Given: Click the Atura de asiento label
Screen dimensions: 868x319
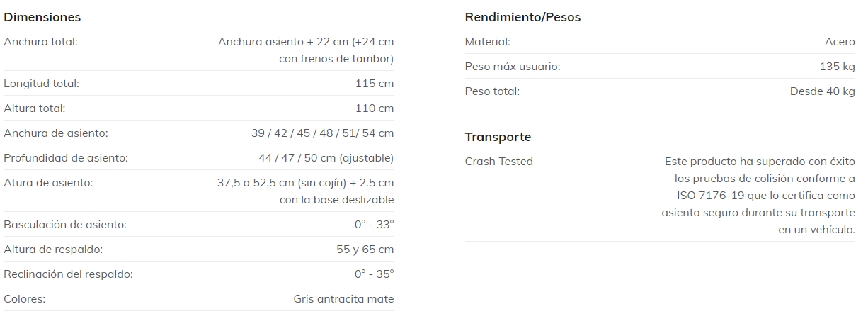Looking at the screenshot, I should 48,183.
